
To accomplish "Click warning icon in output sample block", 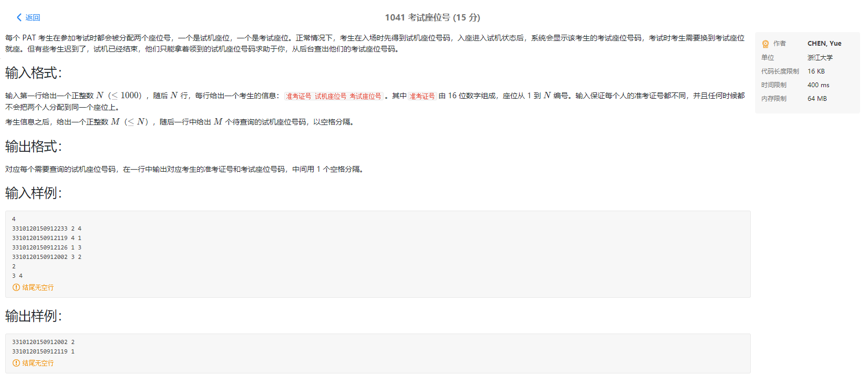I will [16, 363].
